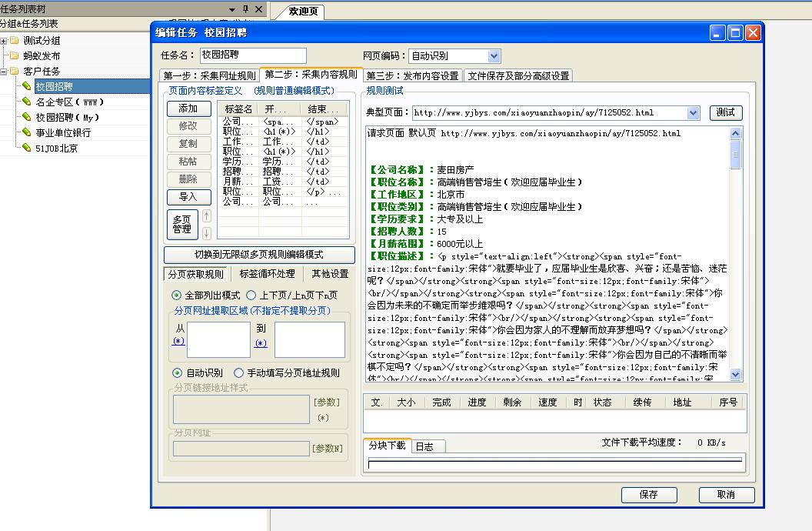
Task: Select the 学历... tag row
Action: (282, 162)
